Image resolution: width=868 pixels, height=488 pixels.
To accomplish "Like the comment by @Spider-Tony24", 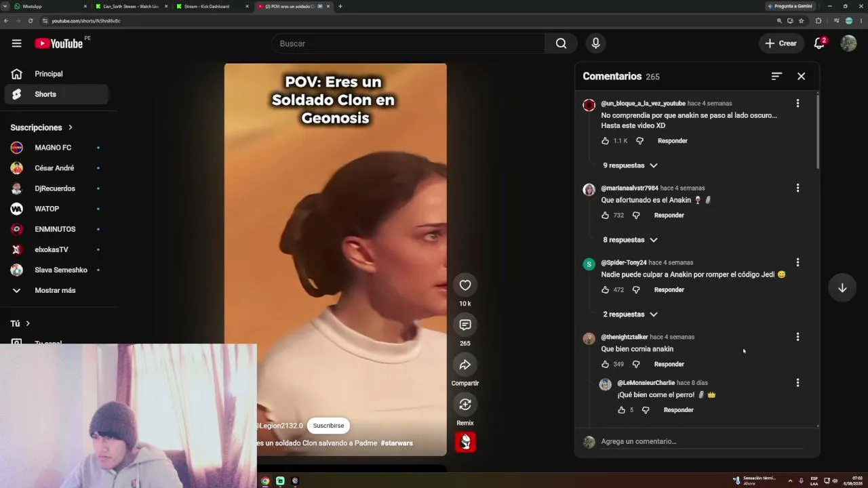I will coord(605,290).
